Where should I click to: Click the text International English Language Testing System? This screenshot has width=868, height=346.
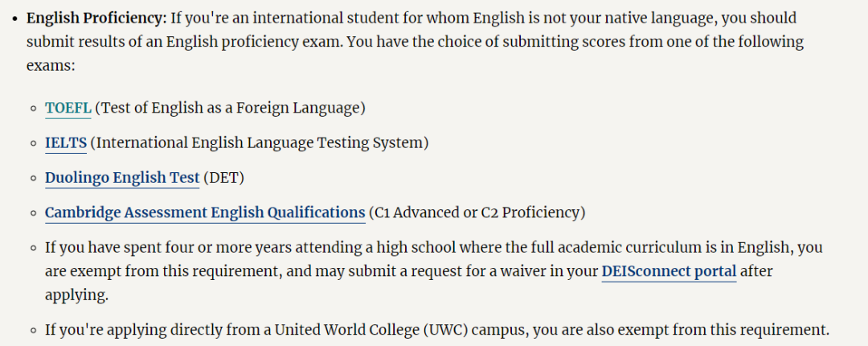(x=260, y=143)
